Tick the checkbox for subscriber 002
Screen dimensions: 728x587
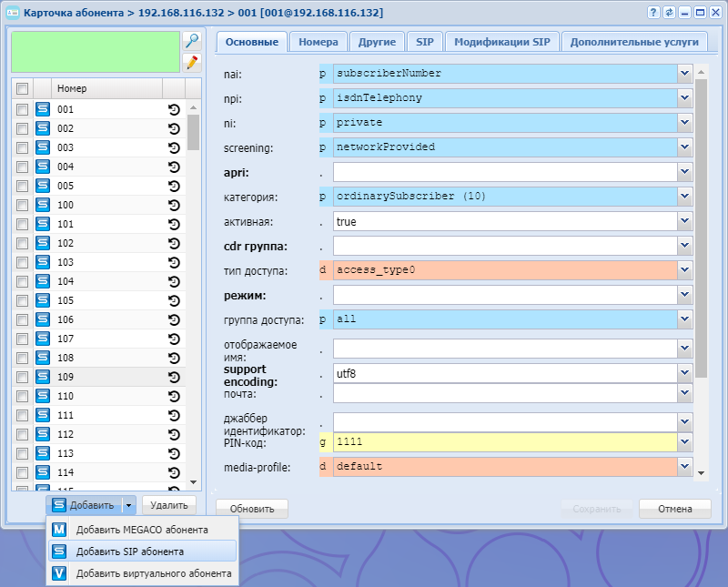pyautogui.click(x=23, y=128)
